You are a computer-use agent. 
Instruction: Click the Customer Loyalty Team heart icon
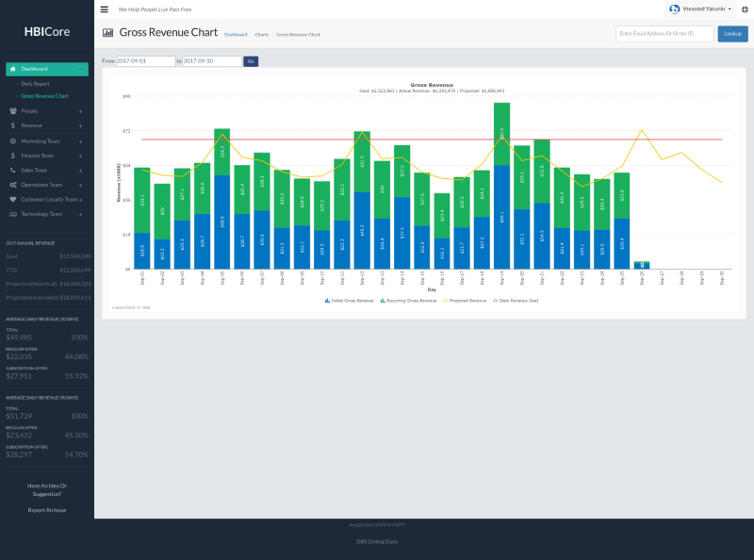tap(12, 200)
